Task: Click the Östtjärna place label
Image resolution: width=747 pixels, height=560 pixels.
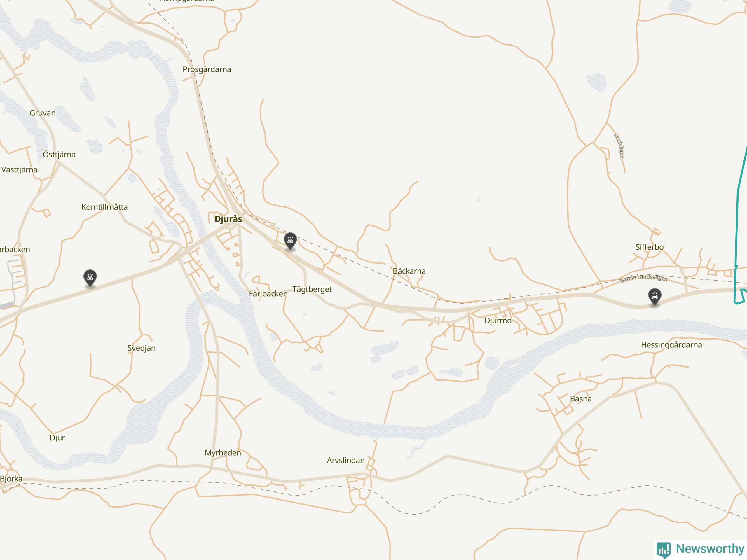Action: pos(59,155)
